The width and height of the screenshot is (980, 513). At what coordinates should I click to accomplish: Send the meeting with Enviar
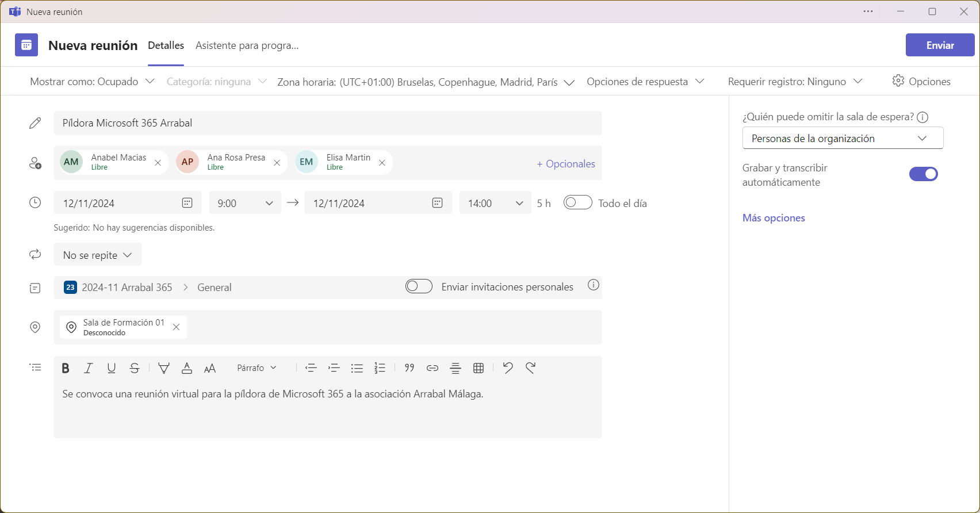940,45
